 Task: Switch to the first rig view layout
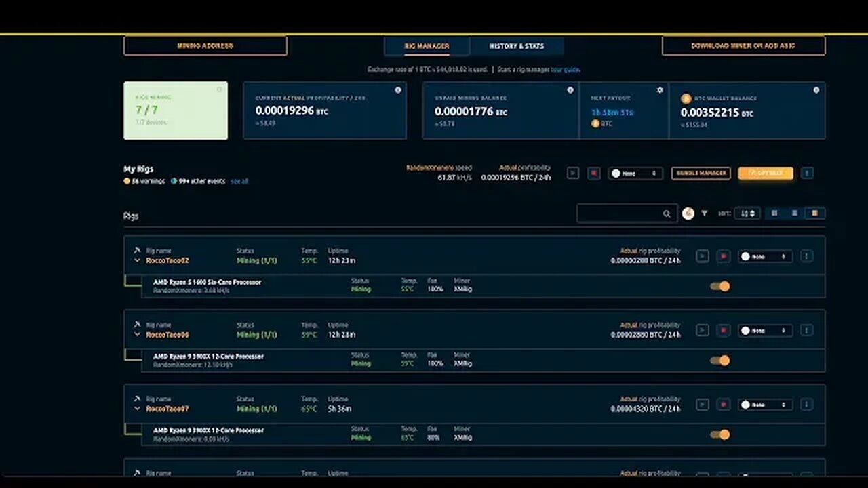[x=774, y=213]
